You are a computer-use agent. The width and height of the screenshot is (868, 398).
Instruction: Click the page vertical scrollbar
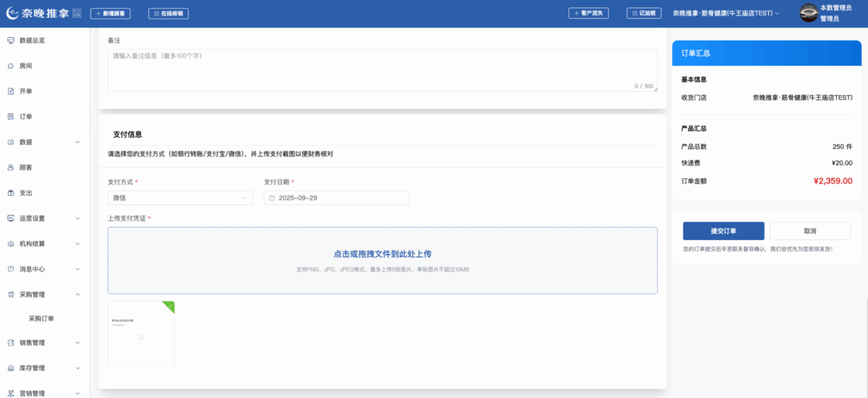866,347
